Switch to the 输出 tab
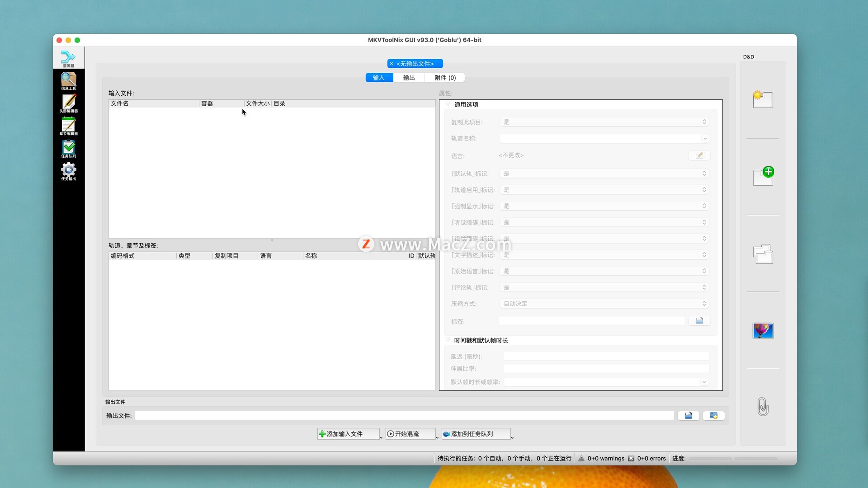The height and width of the screenshot is (488, 868). [409, 78]
